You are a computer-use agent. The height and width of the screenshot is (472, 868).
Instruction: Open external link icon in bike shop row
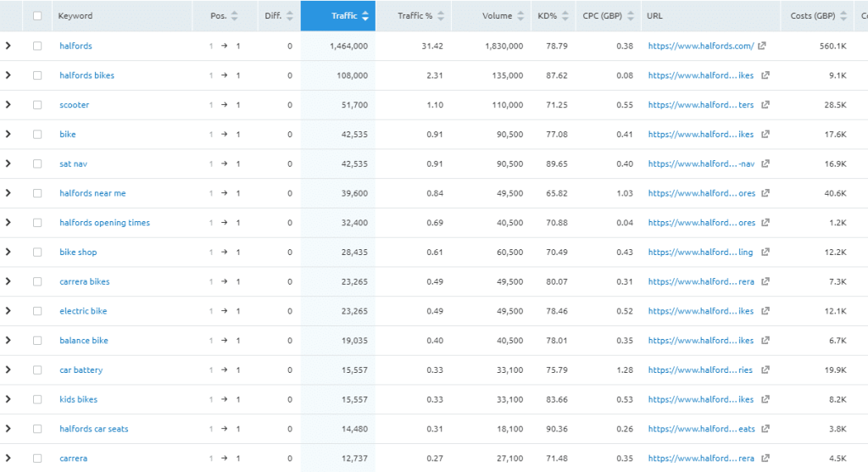click(765, 253)
